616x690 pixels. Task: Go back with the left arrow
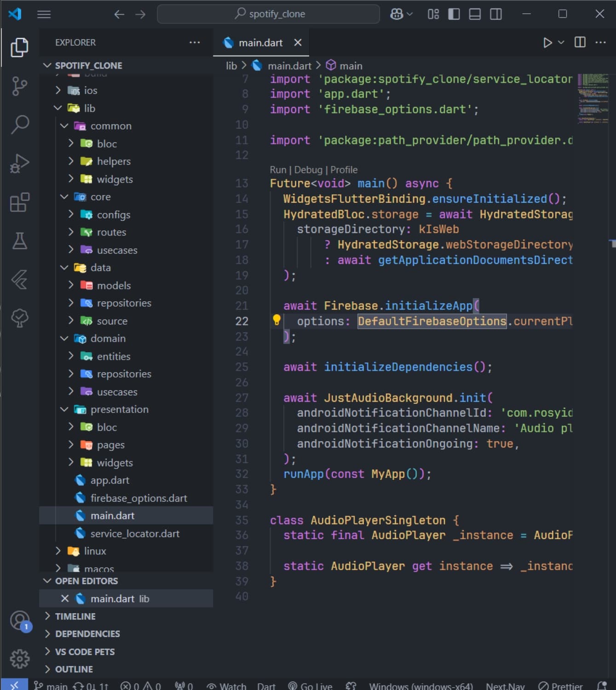[119, 14]
